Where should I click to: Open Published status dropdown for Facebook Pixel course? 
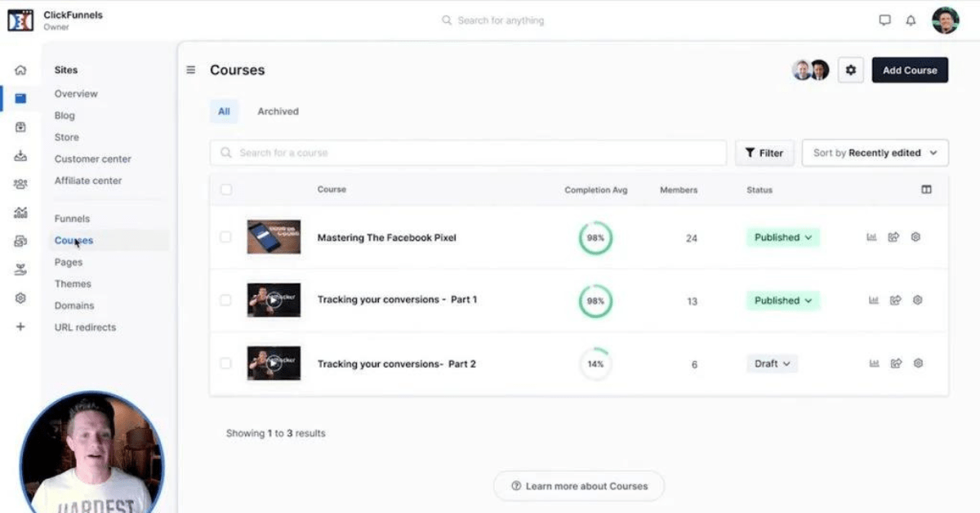pos(782,238)
